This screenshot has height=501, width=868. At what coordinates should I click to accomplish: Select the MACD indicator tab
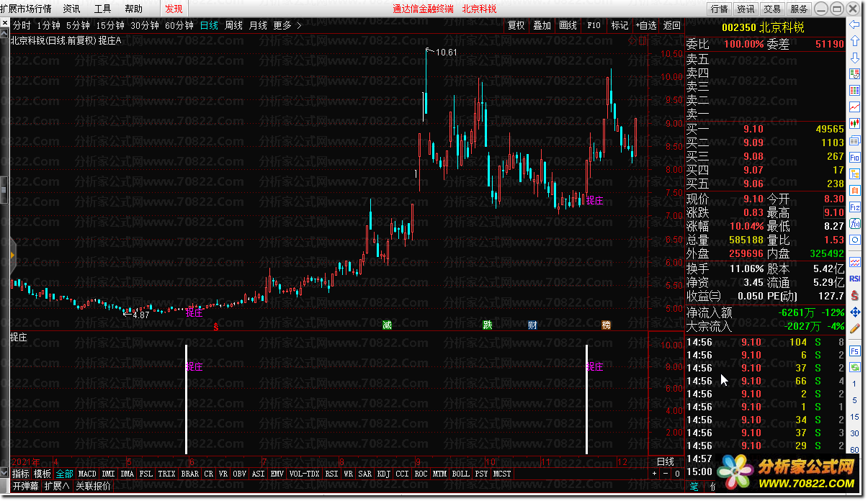coord(87,474)
